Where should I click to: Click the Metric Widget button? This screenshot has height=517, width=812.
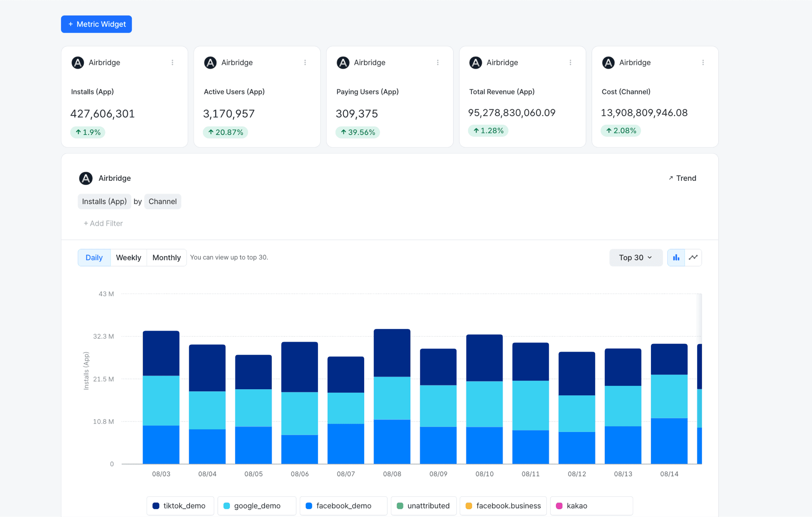click(x=96, y=24)
